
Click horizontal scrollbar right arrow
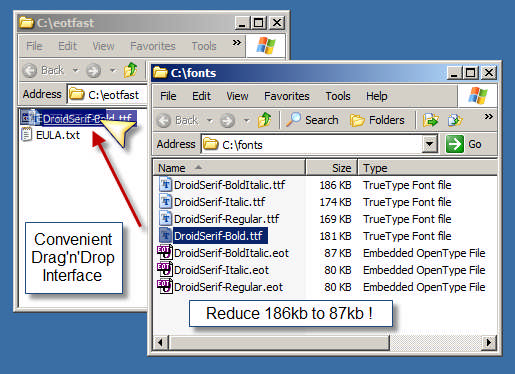tap(489, 342)
